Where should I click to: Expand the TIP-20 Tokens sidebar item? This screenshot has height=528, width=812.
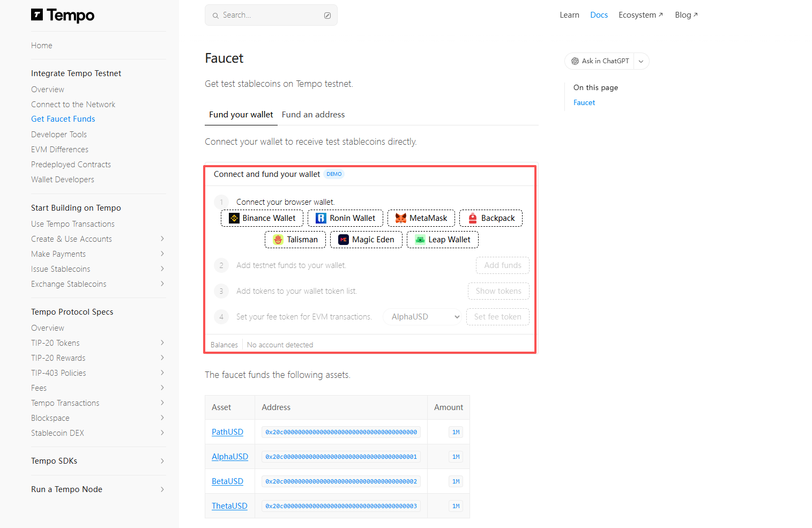point(162,343)
